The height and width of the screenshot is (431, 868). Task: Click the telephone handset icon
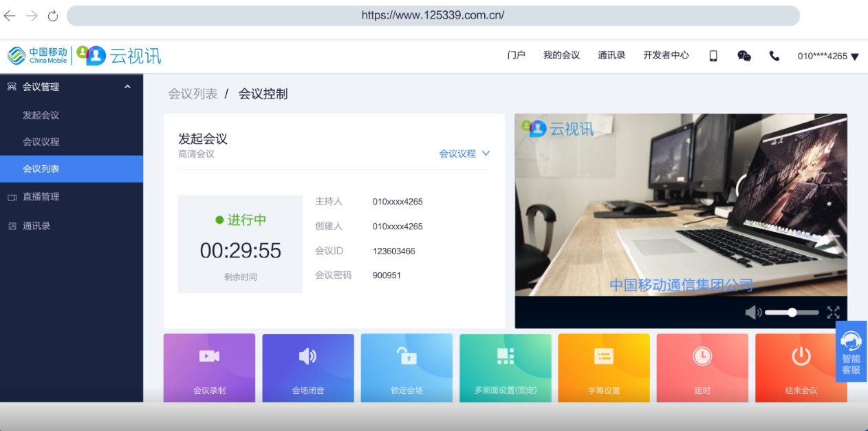774,56
